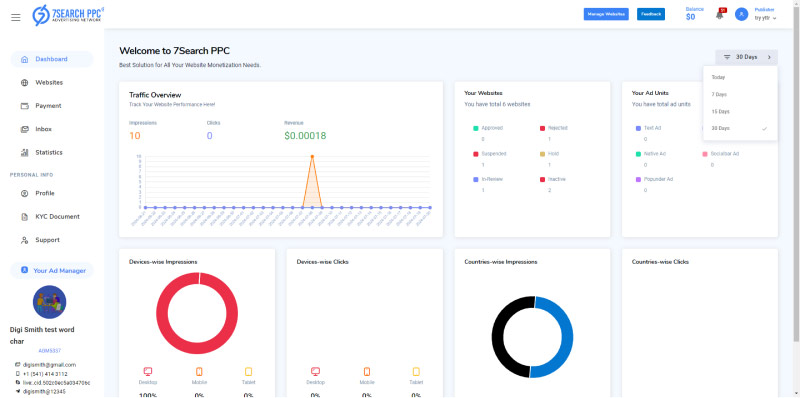Open the Dashboard menu item

click(52, 59)
